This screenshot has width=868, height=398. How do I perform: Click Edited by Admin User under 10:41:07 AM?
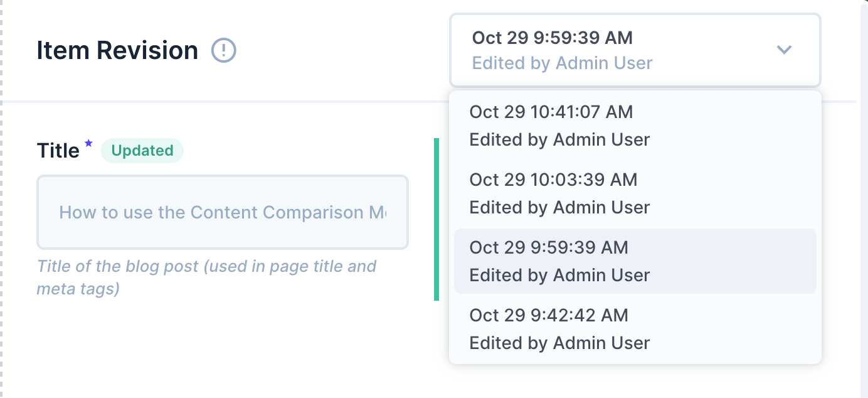point(560,139)
